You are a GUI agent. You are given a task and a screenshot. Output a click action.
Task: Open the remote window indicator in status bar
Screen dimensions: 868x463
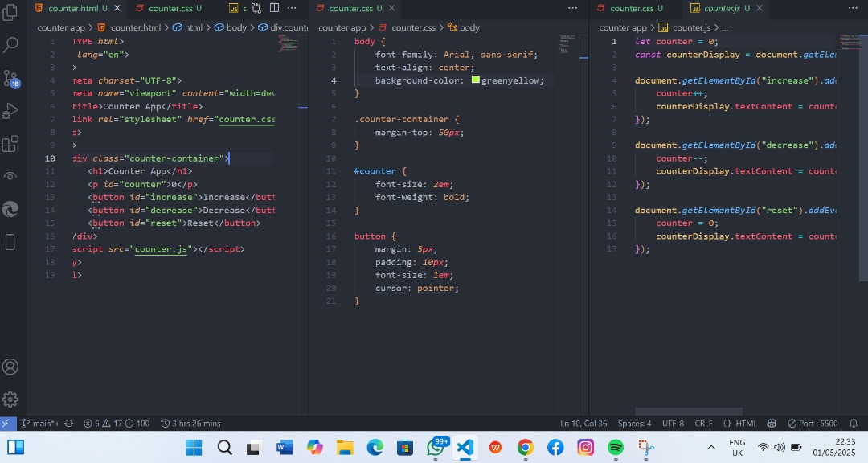6,423
